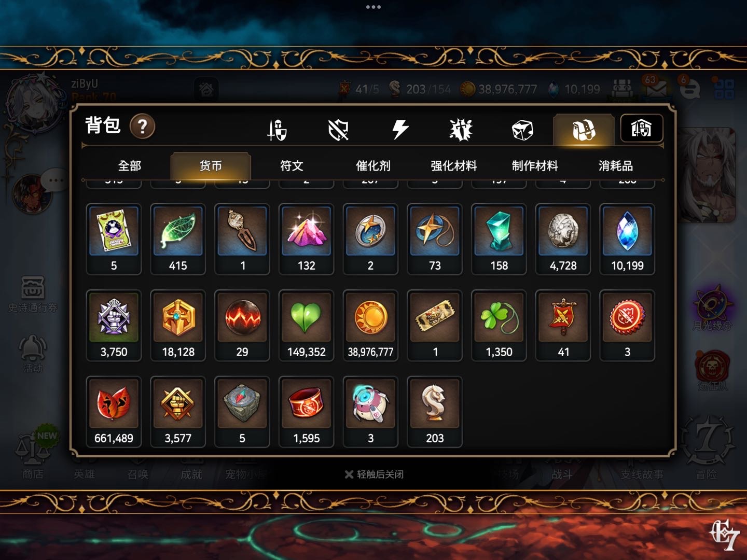Viewport: 747px width, 560px height.
Task: Switch to the 强化材料 tab
Action: coord(454,166)
